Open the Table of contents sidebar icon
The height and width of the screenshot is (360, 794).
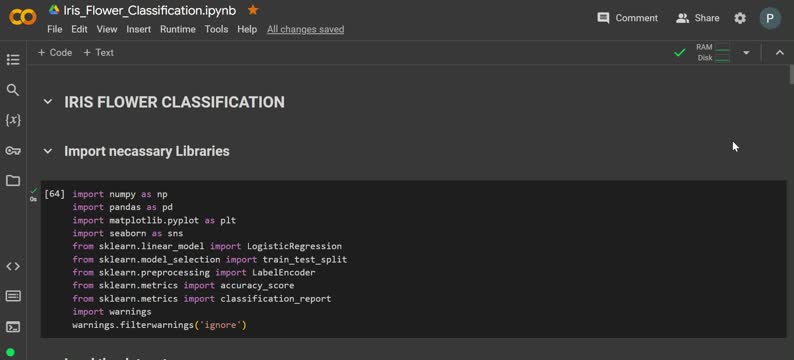coord(13,60)
